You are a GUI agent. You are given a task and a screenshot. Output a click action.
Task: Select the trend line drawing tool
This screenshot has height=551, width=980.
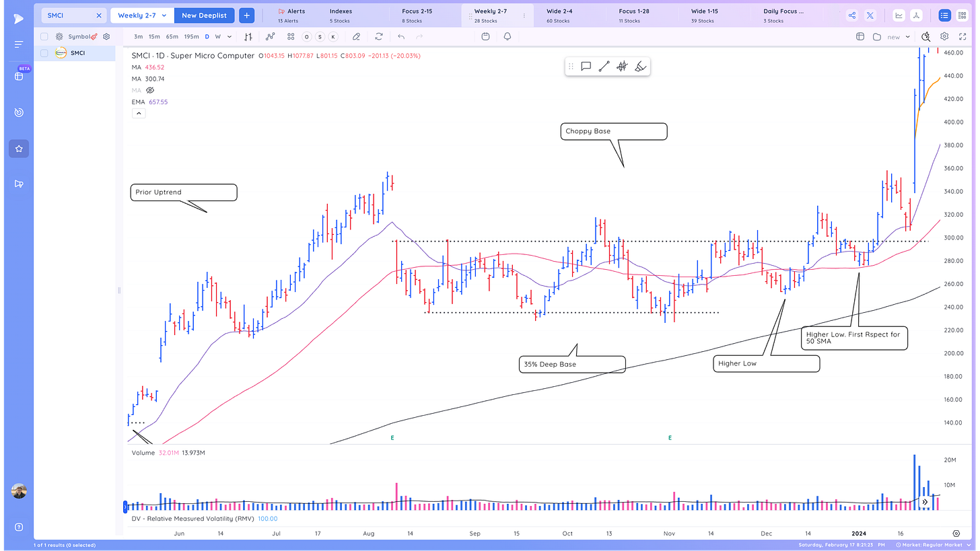(x=604, y=66)
